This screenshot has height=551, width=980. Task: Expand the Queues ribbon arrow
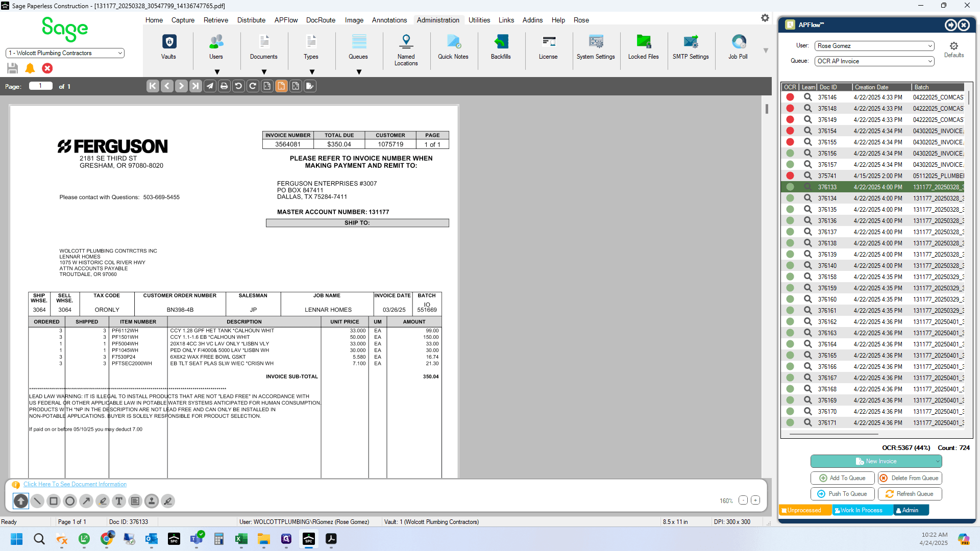coord(359,72)
